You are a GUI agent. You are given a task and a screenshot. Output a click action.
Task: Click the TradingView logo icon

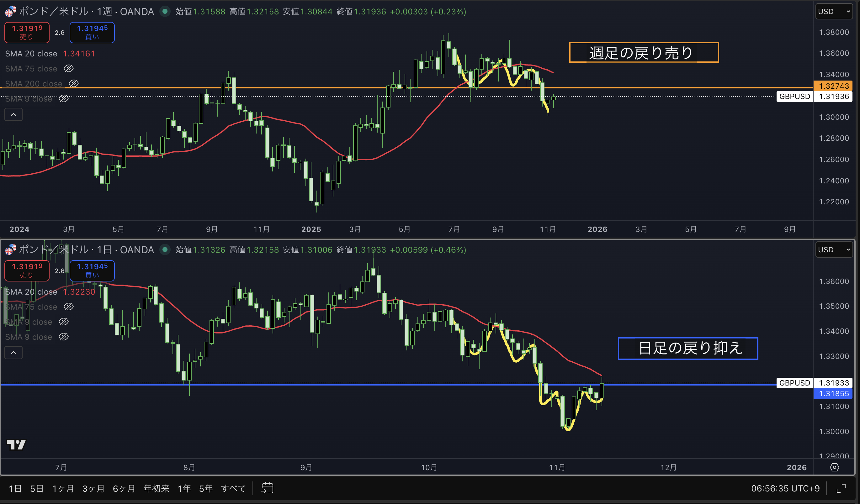(x=16, y=444)
